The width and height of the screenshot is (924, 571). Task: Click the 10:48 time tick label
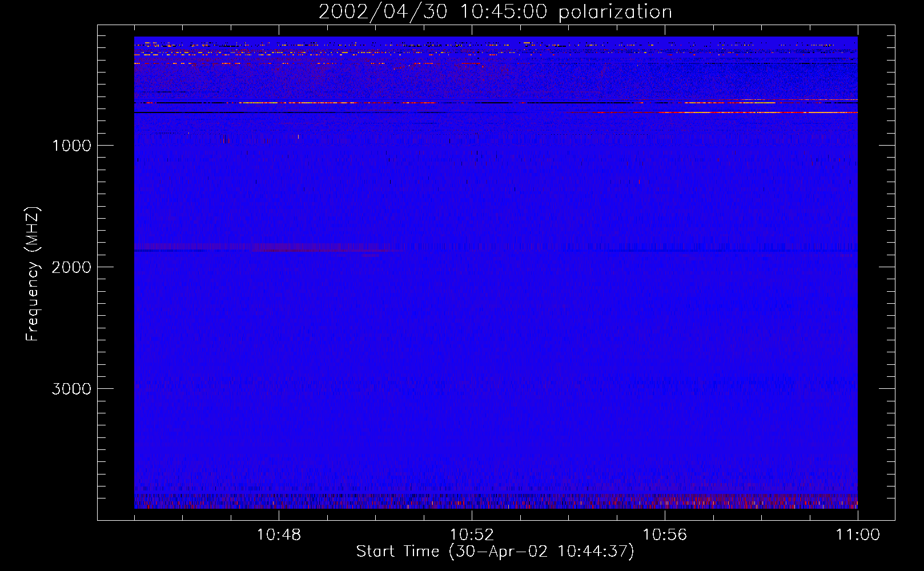coord(279,535)
